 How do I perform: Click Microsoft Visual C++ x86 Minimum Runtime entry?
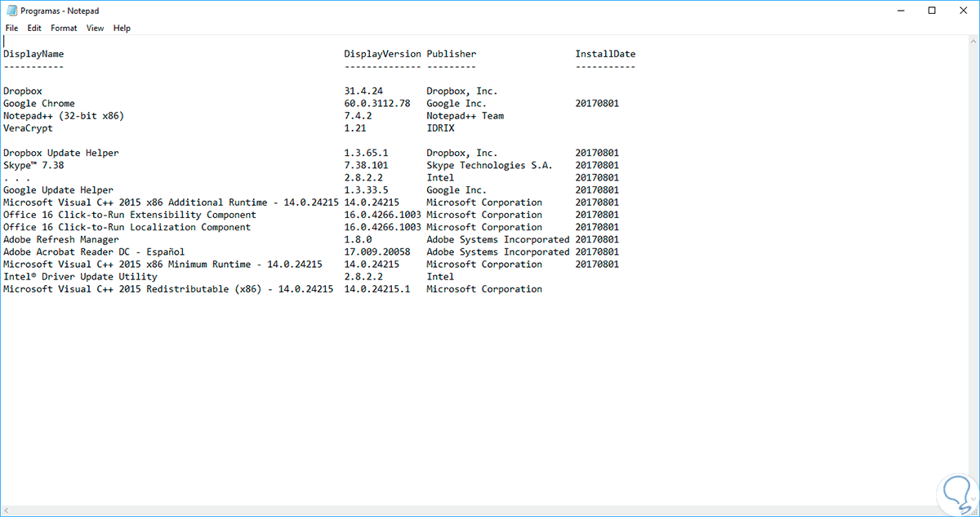point(163,264)
